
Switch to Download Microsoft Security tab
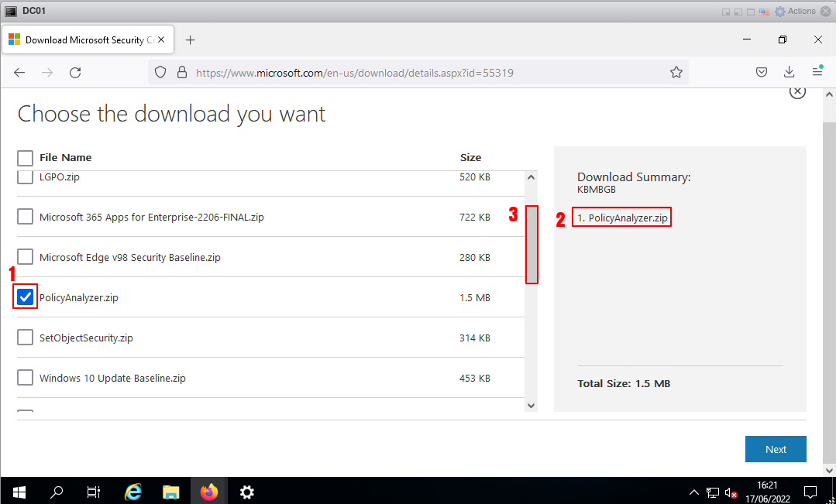[x=85, y=40]
